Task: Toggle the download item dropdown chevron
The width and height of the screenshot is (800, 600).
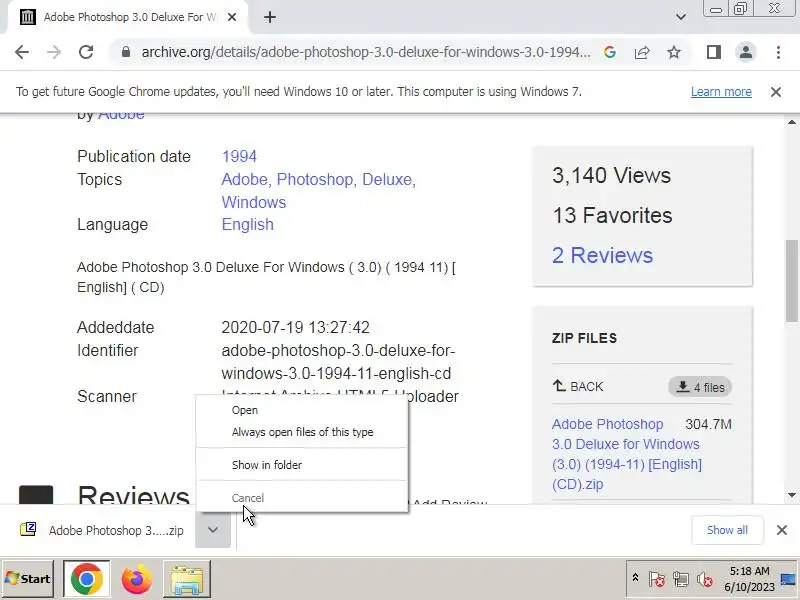Action: (x=213, y=530)
